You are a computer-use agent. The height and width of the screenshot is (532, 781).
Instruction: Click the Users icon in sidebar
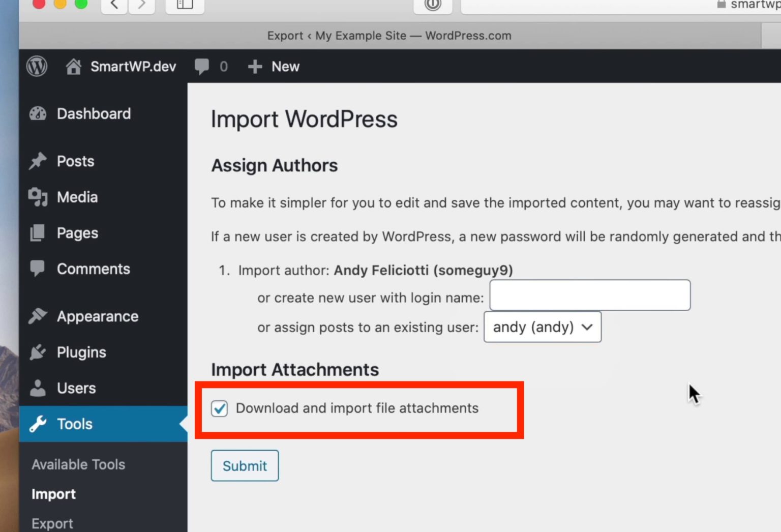(x=37, y=388)
